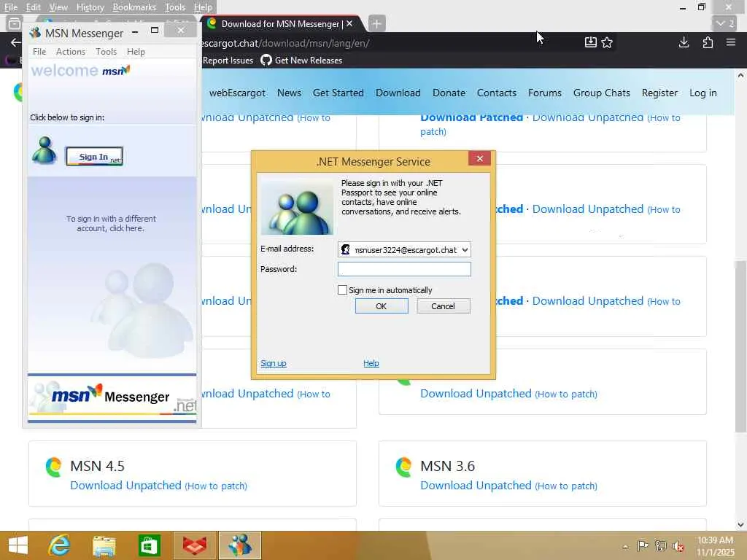This screenshot has height=560, width=747.
Task: Open File menu in MSN Messenger window
Action: pyautogui.click(x=39, y=52)
